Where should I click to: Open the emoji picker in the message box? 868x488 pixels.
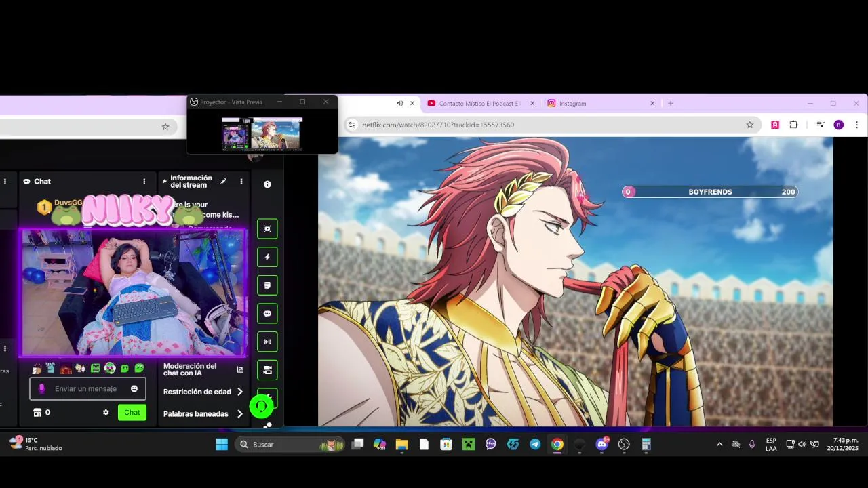tap(134, 389)
